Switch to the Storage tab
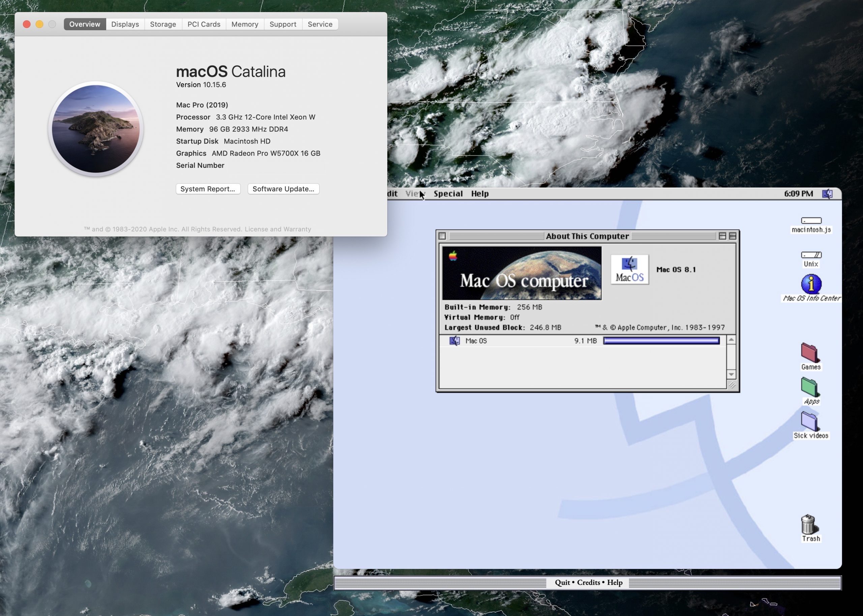 coord(163,24)
